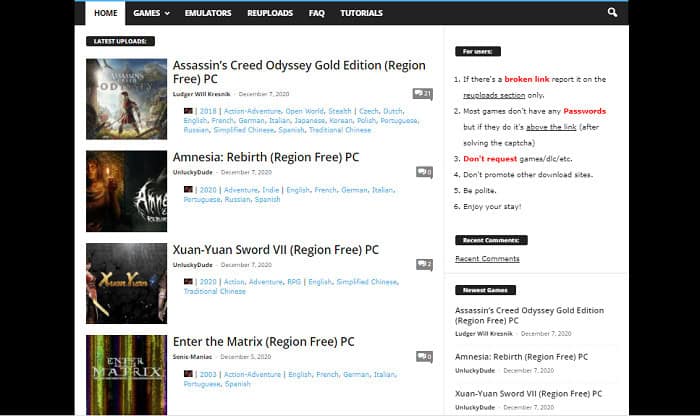Click the 2020 year tag under Amnesia

point(208,190)
